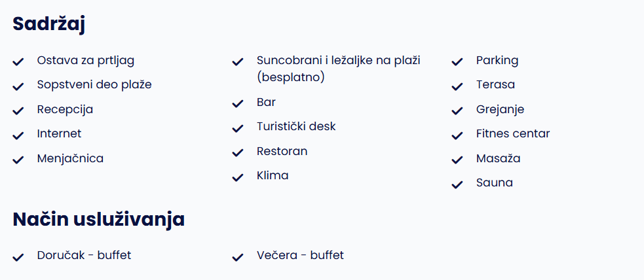Click the Masaža amenity label

[498, 158]
